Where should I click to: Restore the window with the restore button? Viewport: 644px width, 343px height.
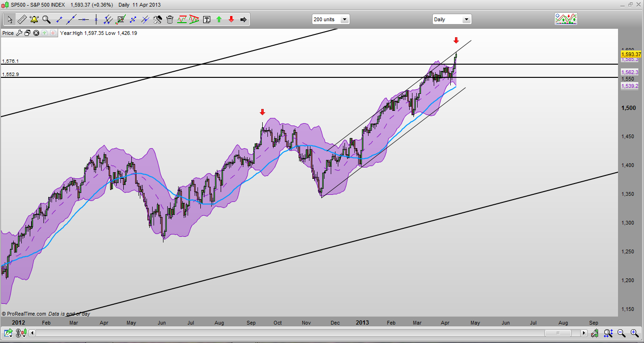click(630, 5)
